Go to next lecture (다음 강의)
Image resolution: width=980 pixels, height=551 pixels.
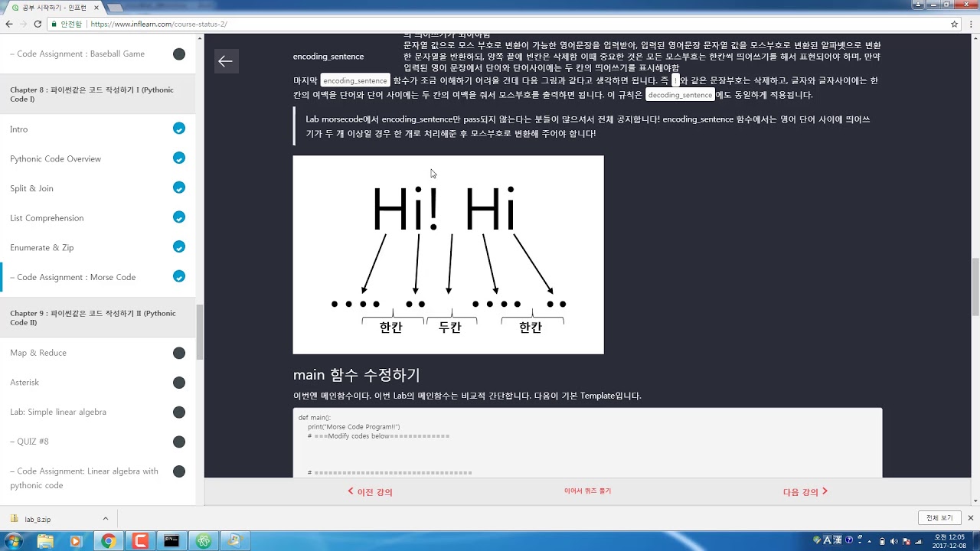[805, 492]
